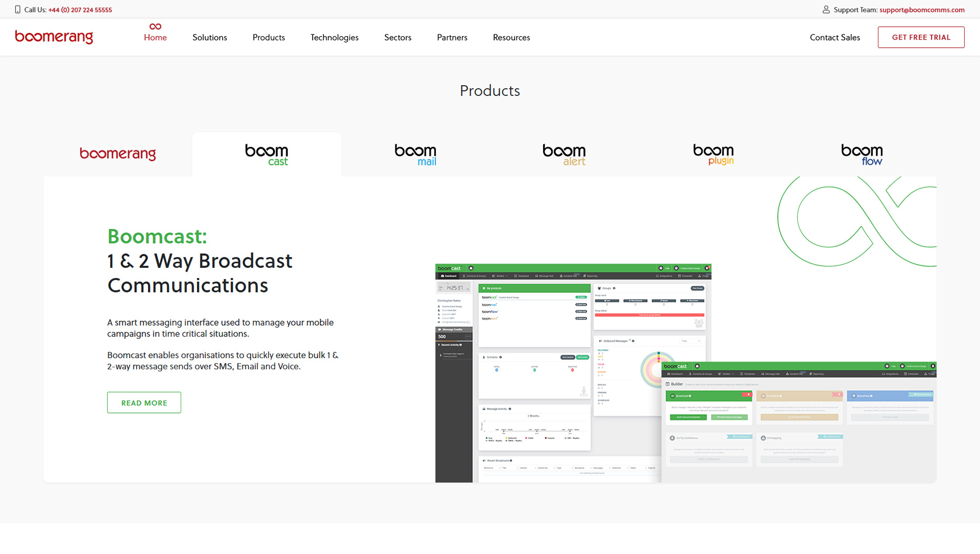Show the boomplugin product tab
980x554 pixels.
click(713, 154)
